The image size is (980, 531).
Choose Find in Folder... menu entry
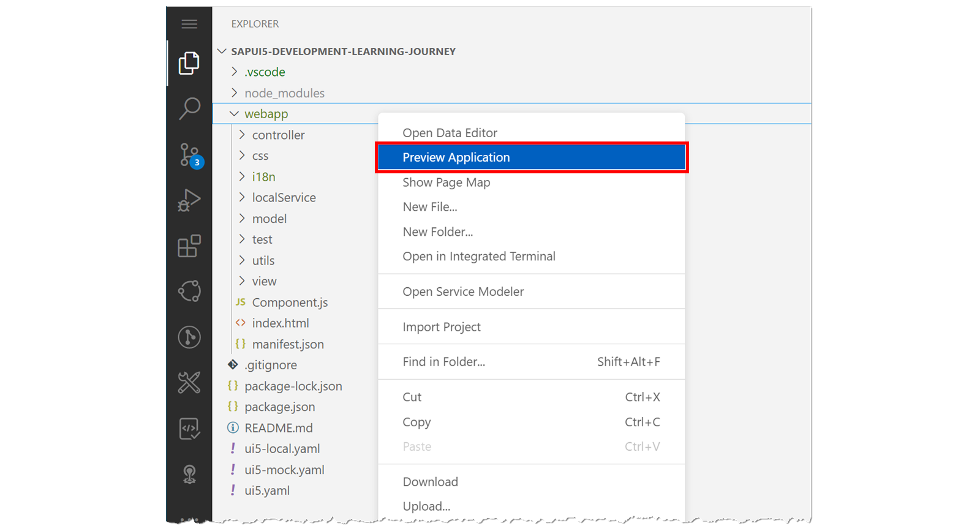tap(531, 362)
